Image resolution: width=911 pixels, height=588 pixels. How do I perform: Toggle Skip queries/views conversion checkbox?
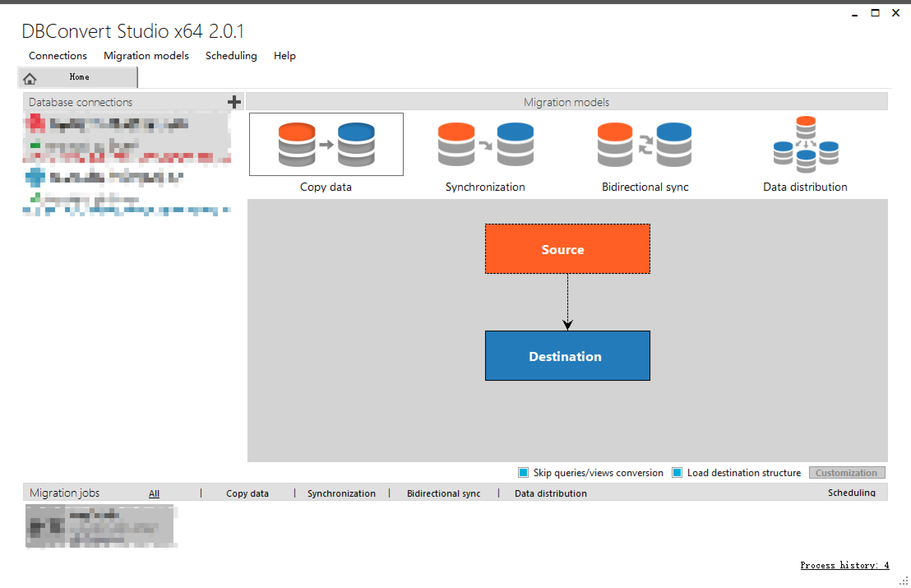point(523,473)
